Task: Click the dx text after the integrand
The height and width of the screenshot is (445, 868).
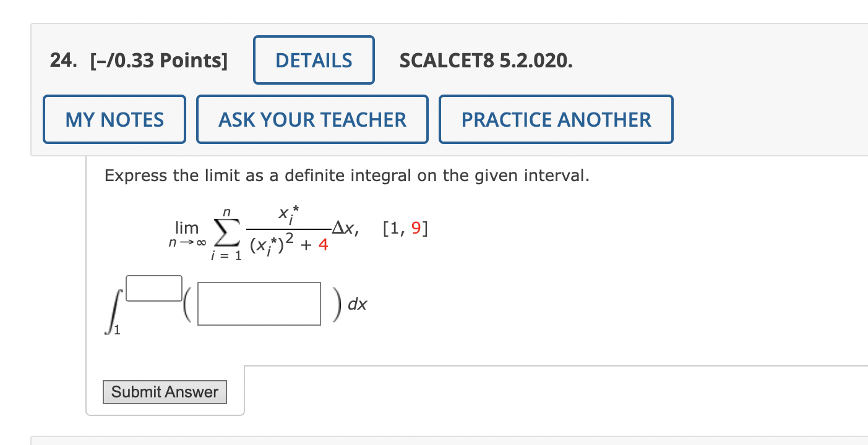Action: coord(357,304)
